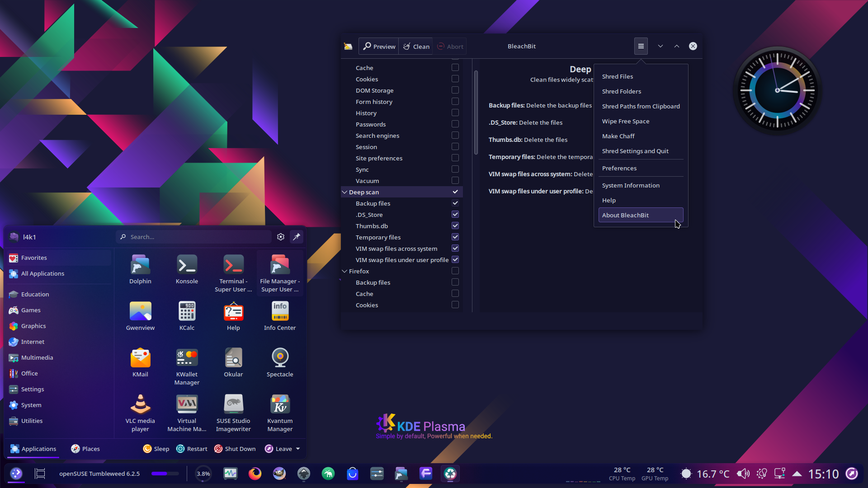Click the cleaner list vertical scrollbar
Viewport: 868px width, 488px height.
pos(476,113)
